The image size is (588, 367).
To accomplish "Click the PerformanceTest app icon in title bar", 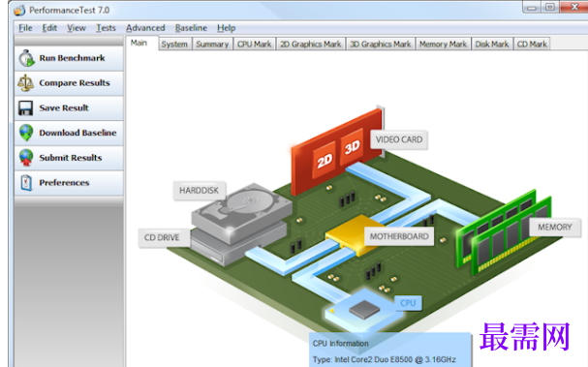I will click(x=19, y=10).
